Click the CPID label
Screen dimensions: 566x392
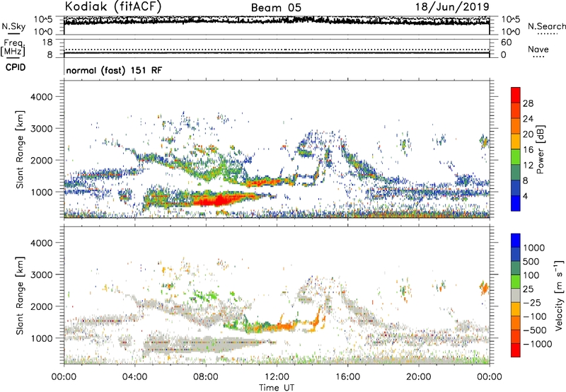coord(16,67)
